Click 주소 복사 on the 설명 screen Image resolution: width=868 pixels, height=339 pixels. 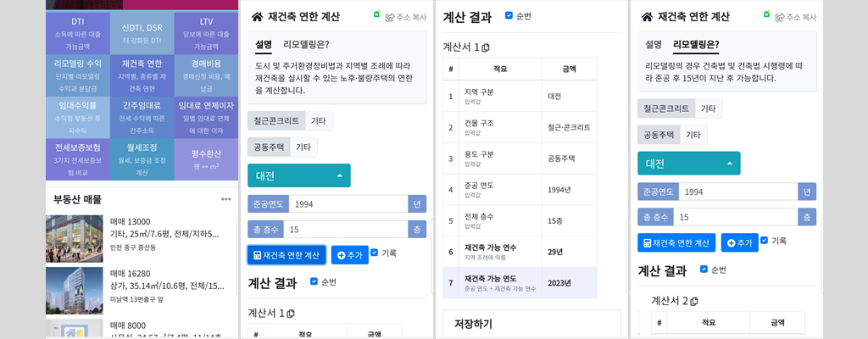[406, 17]
